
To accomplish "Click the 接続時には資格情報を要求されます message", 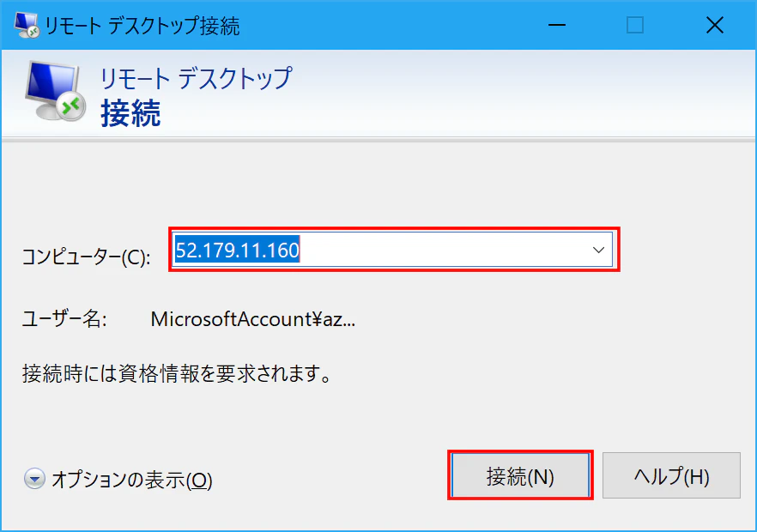I will point(177,373).
